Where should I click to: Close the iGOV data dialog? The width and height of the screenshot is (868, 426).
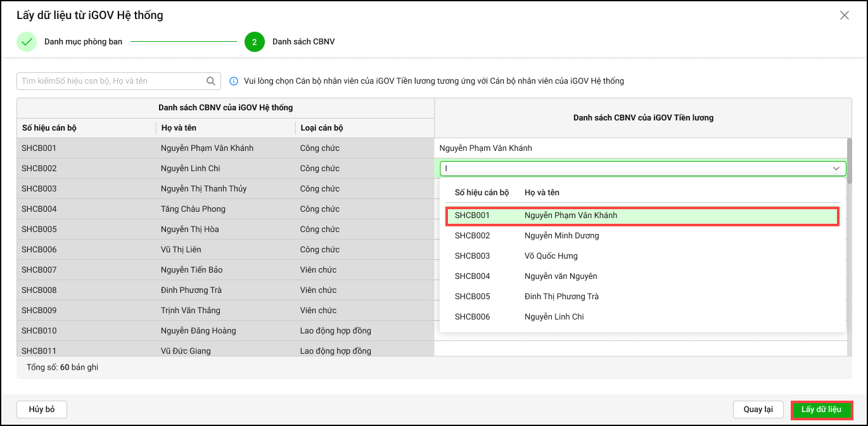click(x=844, y=15)
